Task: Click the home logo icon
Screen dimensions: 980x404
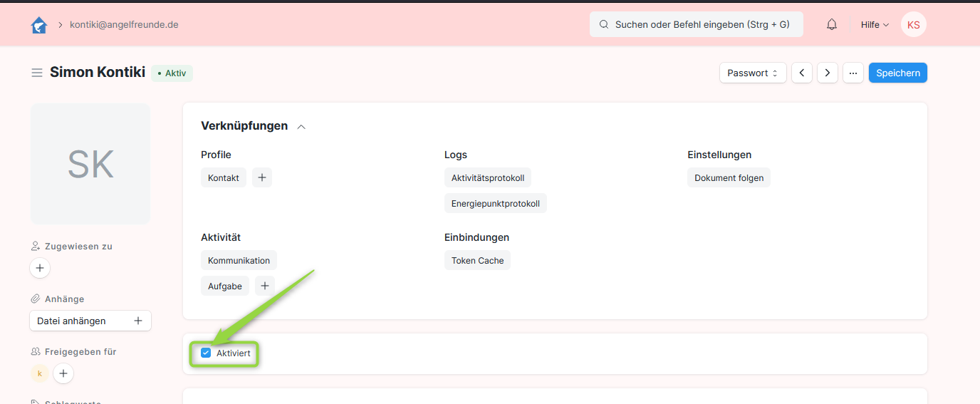Action: [38, 25]
